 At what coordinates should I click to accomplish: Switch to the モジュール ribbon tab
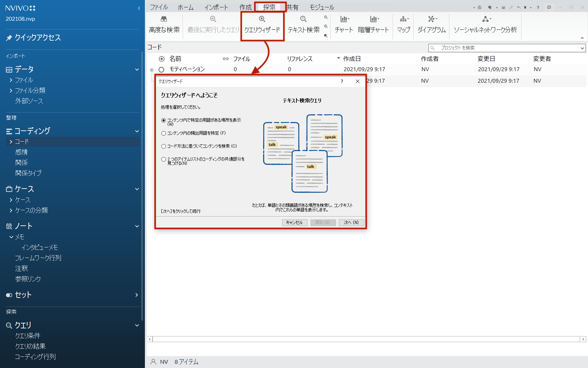[x=322, y=7]
